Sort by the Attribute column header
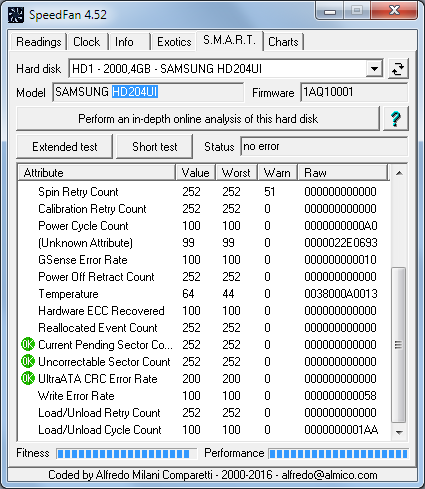Viewport: 425px width, 489px height. tap(97, 173)
